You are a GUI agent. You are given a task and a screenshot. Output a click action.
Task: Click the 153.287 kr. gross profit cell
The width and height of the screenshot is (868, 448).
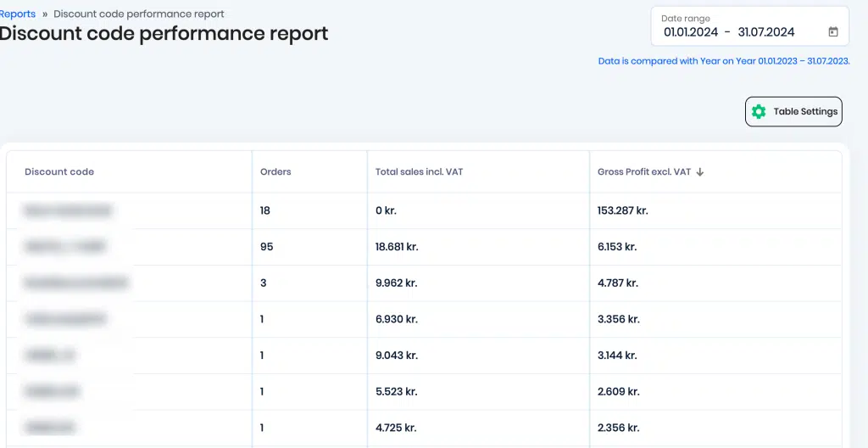[x=623, y=210]
